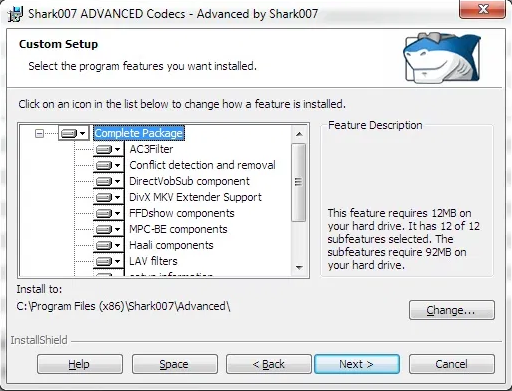Select the FFDshow components feature label
This screenshot has height=391, width=512.
[x=182, y=213]
